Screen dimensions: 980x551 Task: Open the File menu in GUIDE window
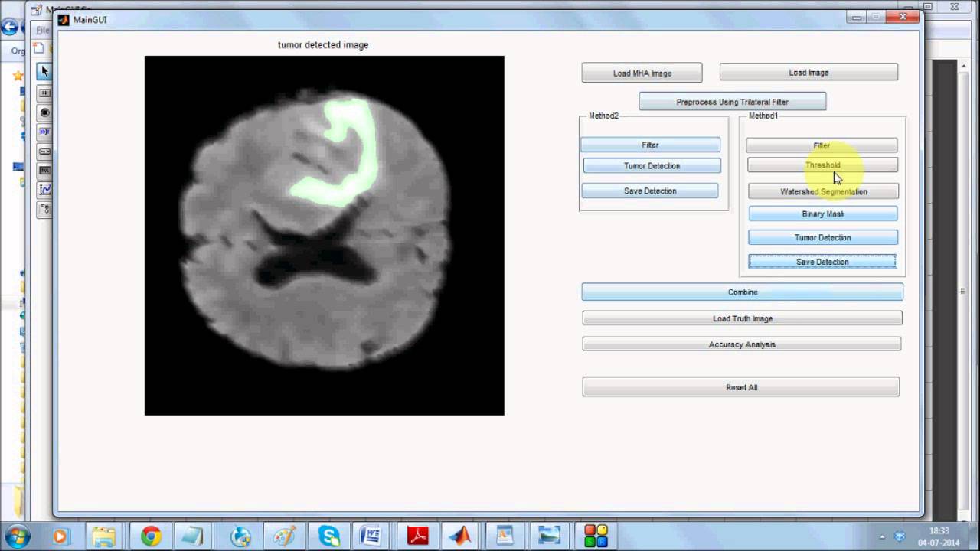point(42,31)
